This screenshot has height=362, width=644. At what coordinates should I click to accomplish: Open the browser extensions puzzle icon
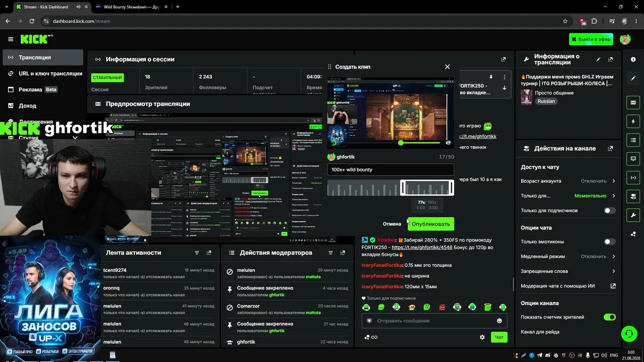(594, 21)
